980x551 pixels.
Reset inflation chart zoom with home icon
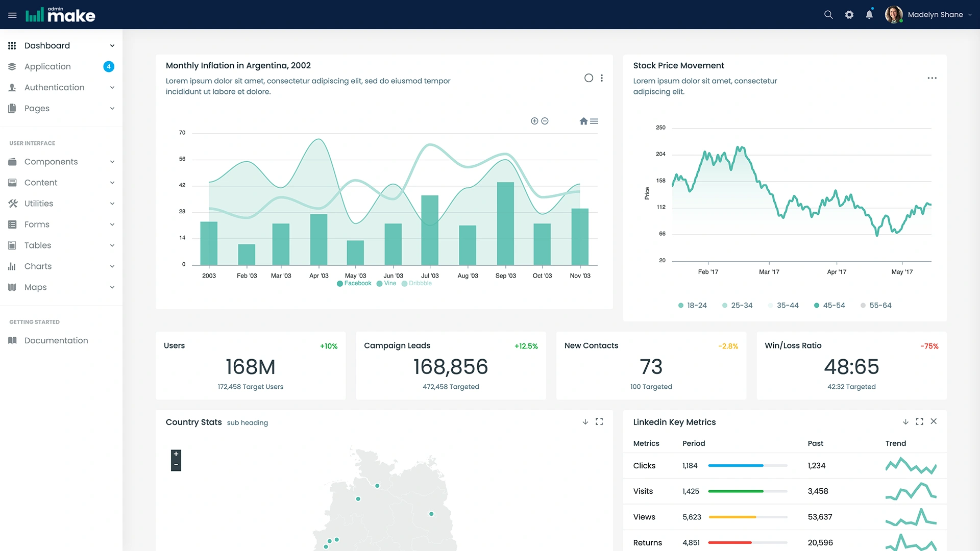pyautogui.click(x=583, y=121)
